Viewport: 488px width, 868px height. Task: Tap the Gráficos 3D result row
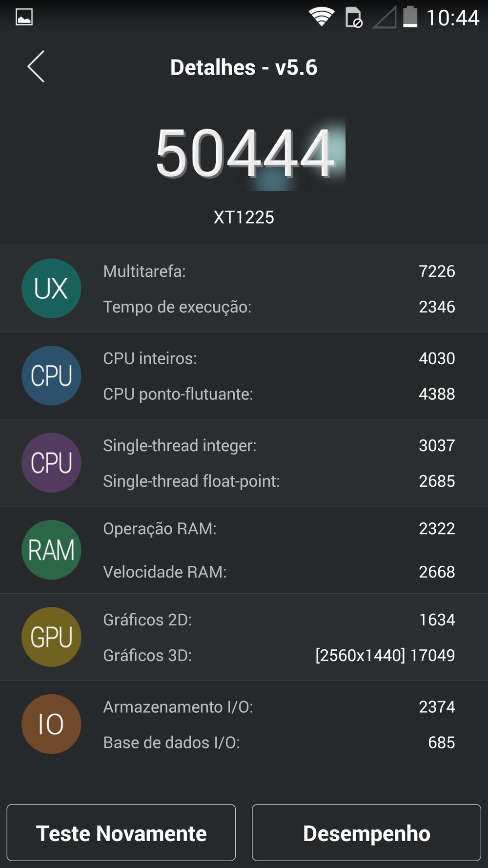coord(278,655)
